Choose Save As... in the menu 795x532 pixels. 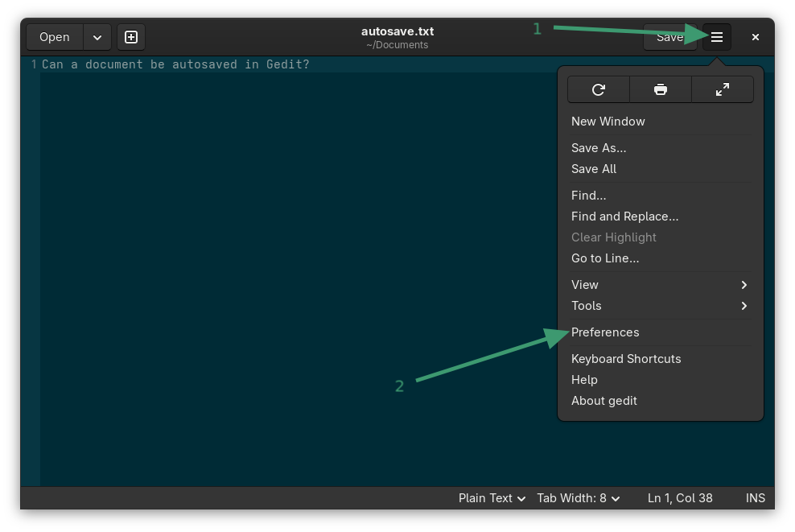598,147
